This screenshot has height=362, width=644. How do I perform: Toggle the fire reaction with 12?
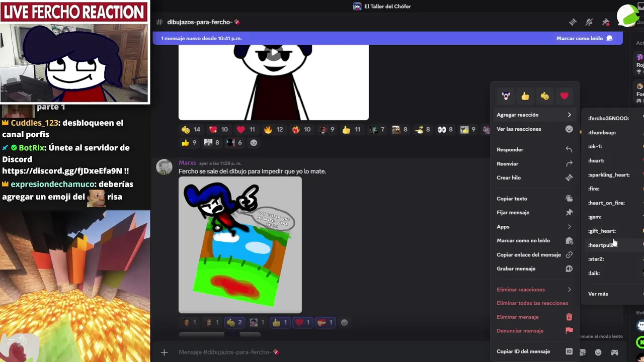273,129
